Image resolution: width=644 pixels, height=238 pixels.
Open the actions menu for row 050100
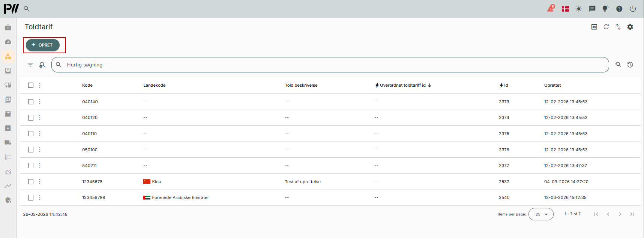pyautogui.click(x=40, y=149)
